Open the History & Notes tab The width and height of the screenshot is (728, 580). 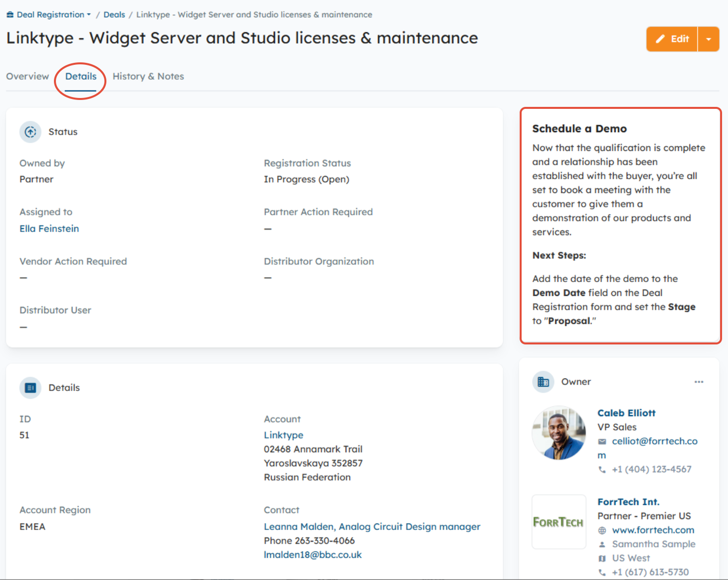click(148, 76)
